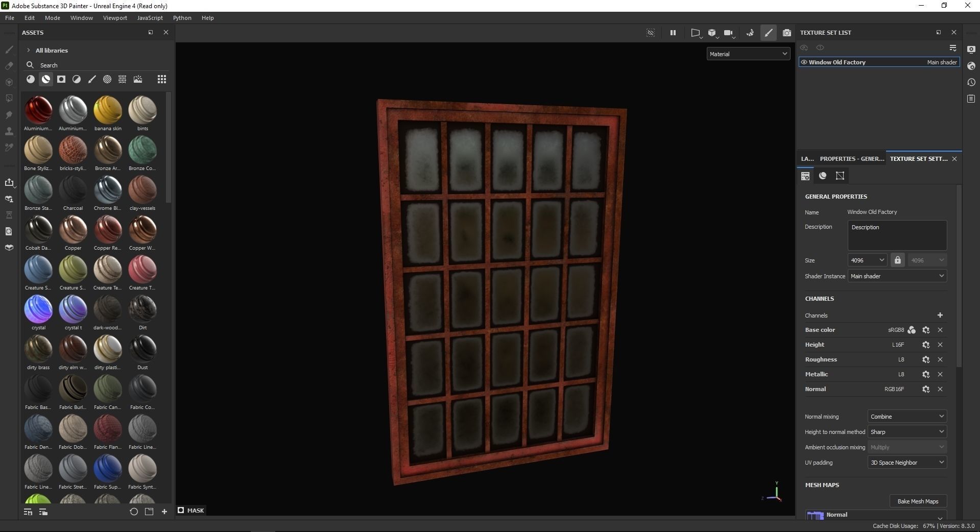Select the Smudge tool
This screenshot has height=532, width=980.
pyautogui.click(x=9, y=115)
